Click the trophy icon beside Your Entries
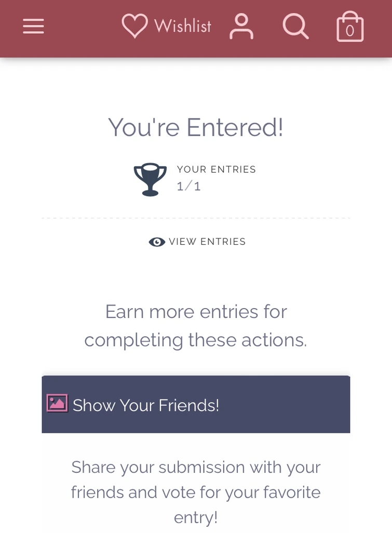The height and width of the screenshot is (533, 392). (150, 180)
